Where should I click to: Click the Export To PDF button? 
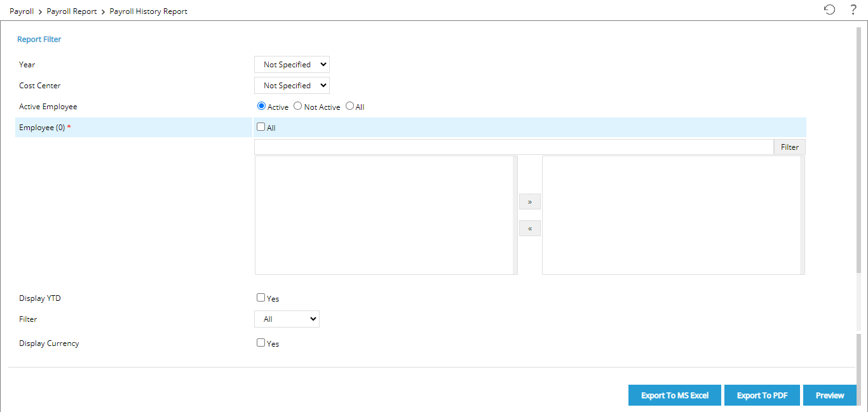pos(762,395)
